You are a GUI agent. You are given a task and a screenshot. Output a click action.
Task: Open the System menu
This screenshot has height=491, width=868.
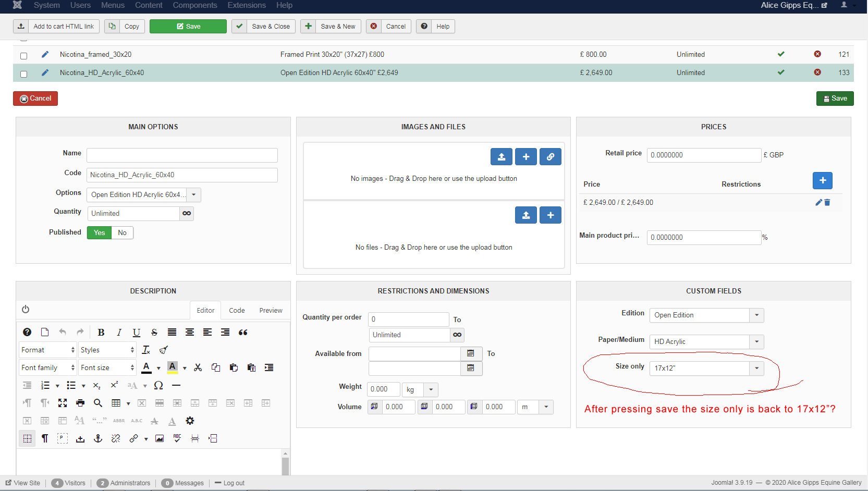tap(47, 5)
